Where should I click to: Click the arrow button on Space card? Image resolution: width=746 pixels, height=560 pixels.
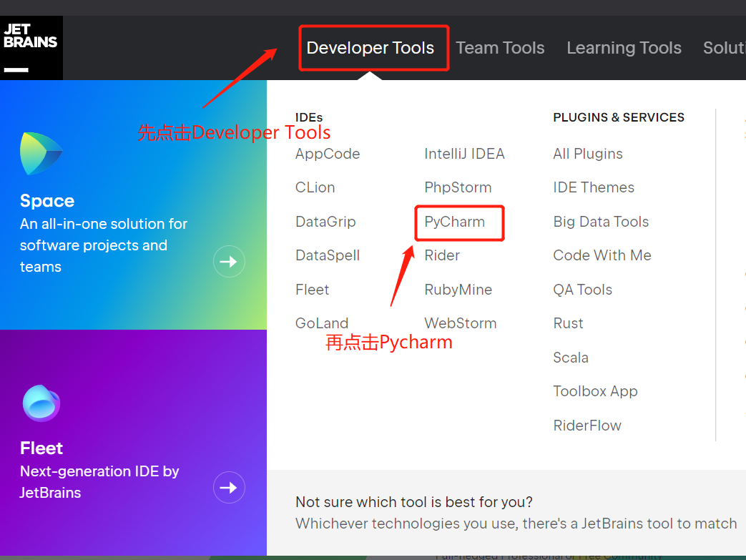tap(229, 261)
